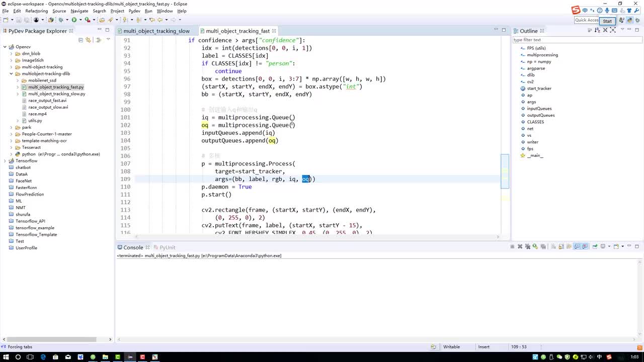Click the Insert mode status indicator

[484, 347]
